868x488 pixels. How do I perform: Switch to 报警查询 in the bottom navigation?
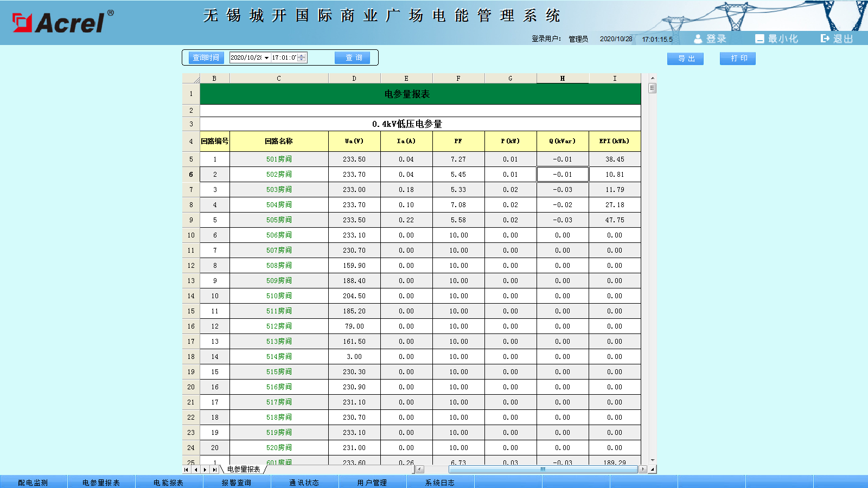coord(237,483)
